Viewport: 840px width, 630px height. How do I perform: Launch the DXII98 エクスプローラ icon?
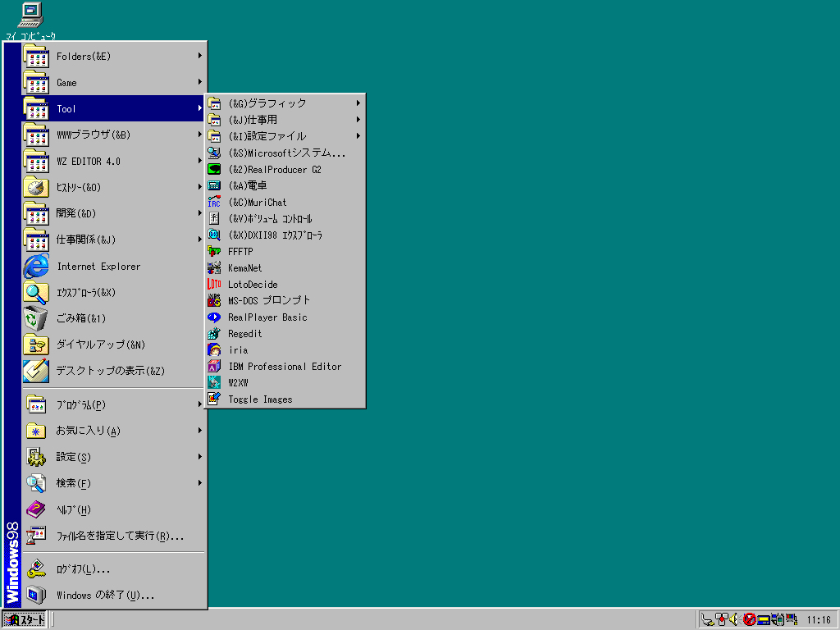pyautogui.click(x=214, y=235)
